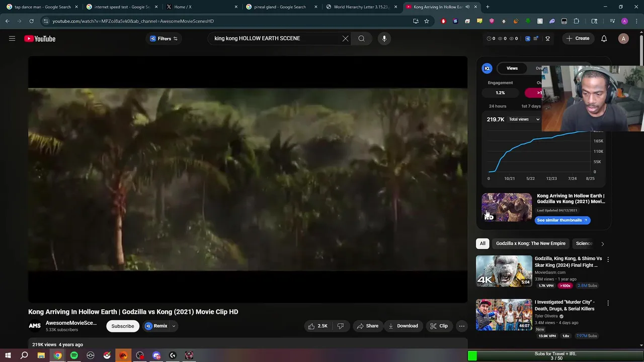Open Chrome three-dot menu
Screen dimensions: 644x362
point(636,21)
